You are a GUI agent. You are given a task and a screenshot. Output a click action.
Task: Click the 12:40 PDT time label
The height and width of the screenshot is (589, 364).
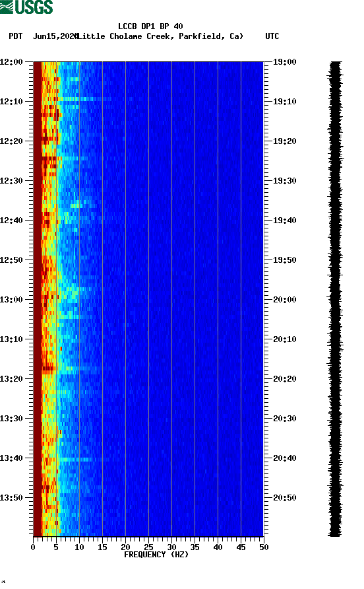tap(11, 221)
